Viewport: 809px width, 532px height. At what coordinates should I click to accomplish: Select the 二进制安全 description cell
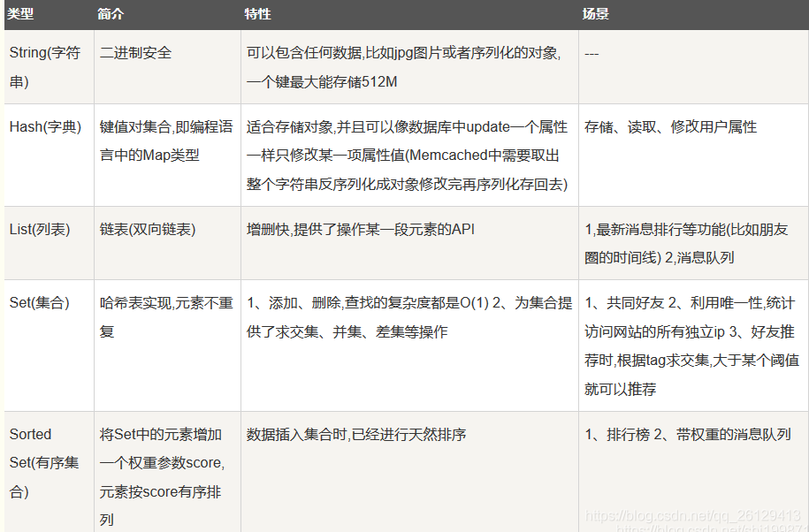[x=167, y=67]
